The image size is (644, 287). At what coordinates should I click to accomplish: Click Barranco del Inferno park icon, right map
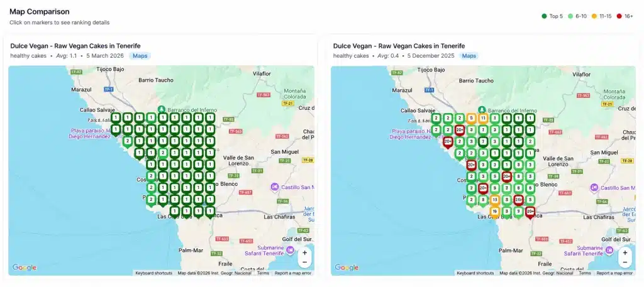point(482,109)
